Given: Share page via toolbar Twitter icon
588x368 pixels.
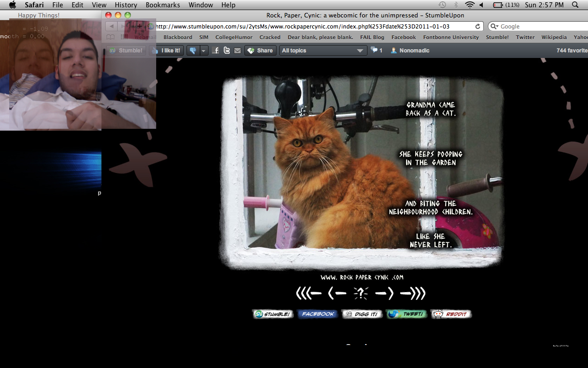Looking at the screenshot, I should click(226, 51).
